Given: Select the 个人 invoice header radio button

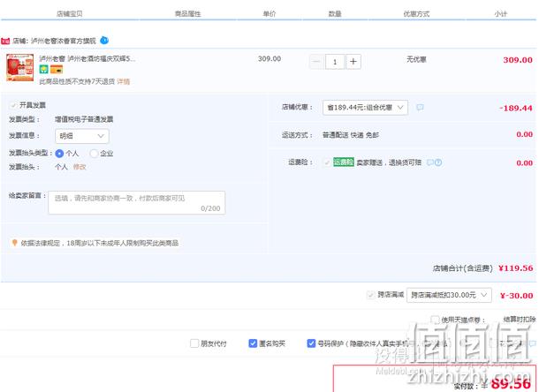Looking at the screenshot, I should point(59,154).
